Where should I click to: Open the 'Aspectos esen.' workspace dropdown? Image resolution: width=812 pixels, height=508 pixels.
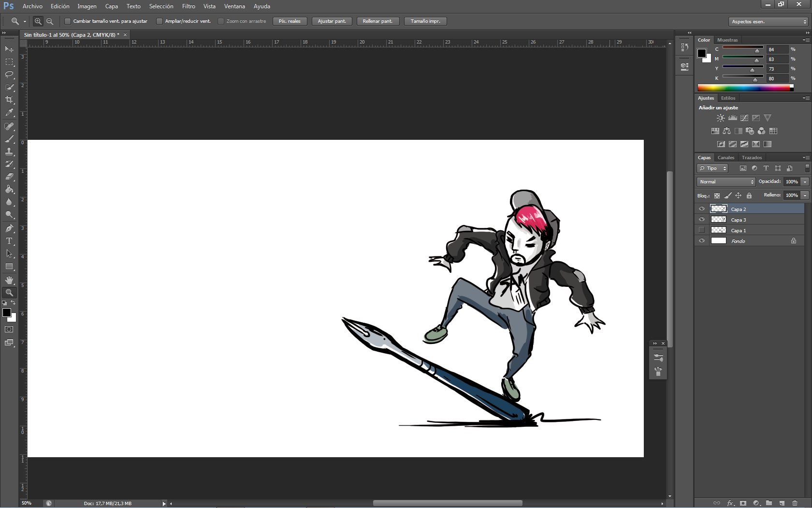[768, 22]
